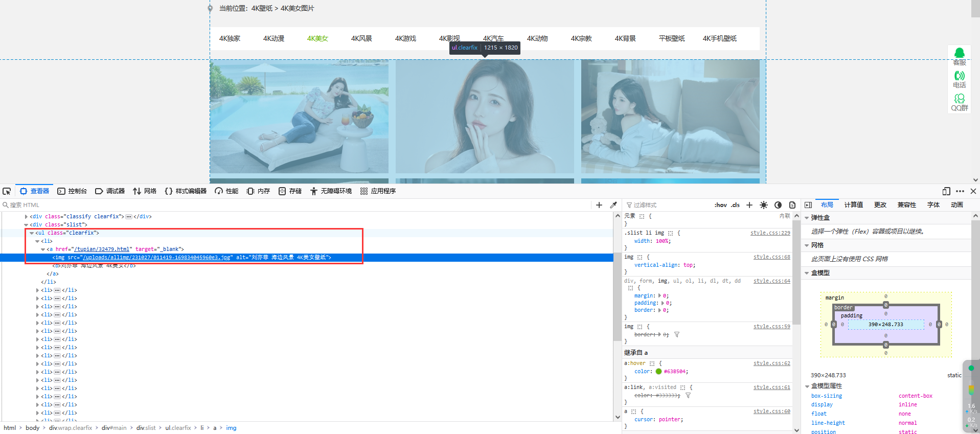Highlight elements matching .slist li img selector
This screenshot has height=434, width=980.
670,233
